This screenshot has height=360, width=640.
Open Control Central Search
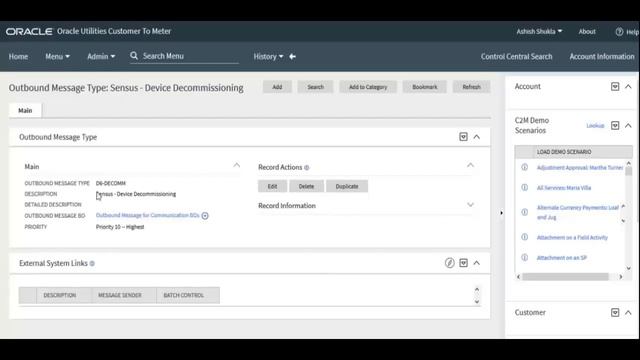516,57
